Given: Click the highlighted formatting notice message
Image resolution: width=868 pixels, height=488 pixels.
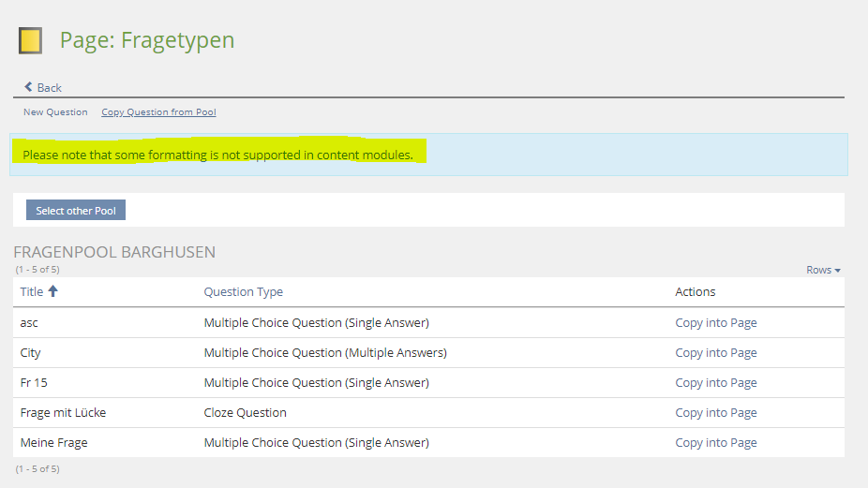Looking at the screenshot, I should (x=217, y=155).
